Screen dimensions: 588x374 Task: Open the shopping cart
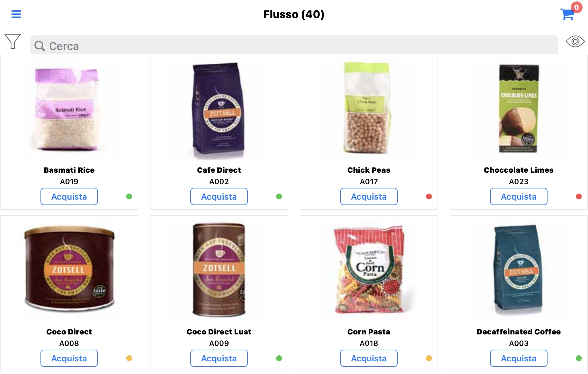pos(567,14)
